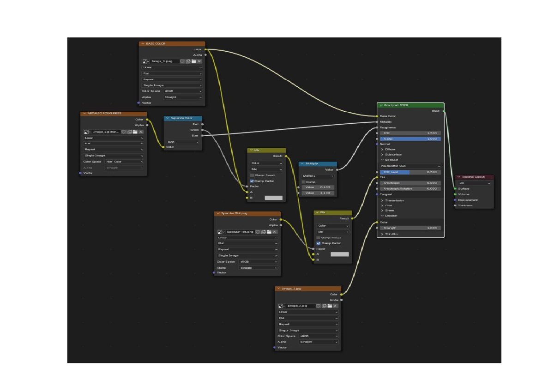Click the fake user shield icon for Specular Tint.png
554x392 pixels.
(258, 232)
